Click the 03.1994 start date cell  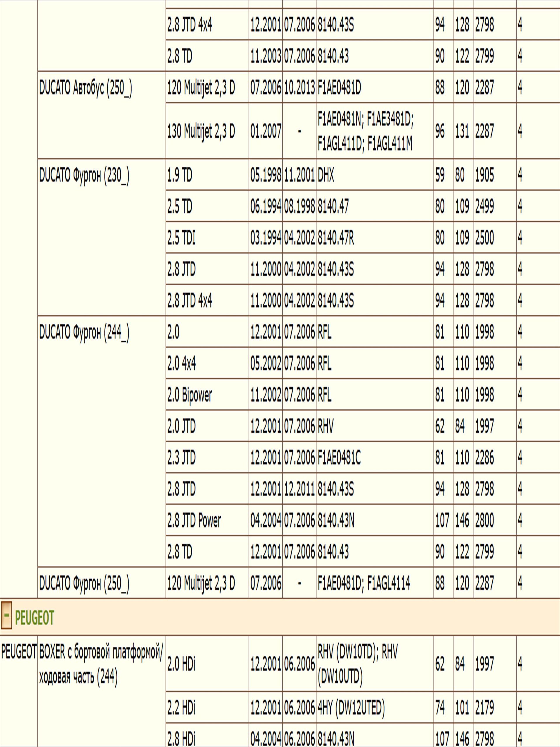pos(266,238)
